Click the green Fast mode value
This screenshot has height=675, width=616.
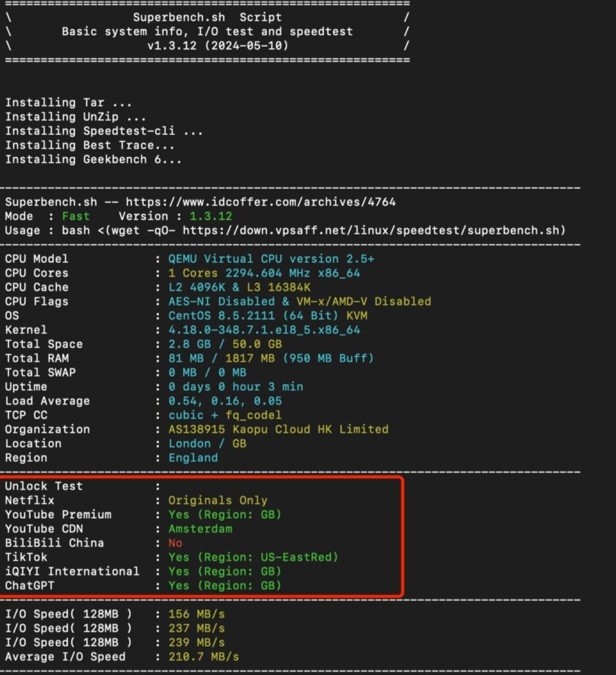click(x=76, y=216)
